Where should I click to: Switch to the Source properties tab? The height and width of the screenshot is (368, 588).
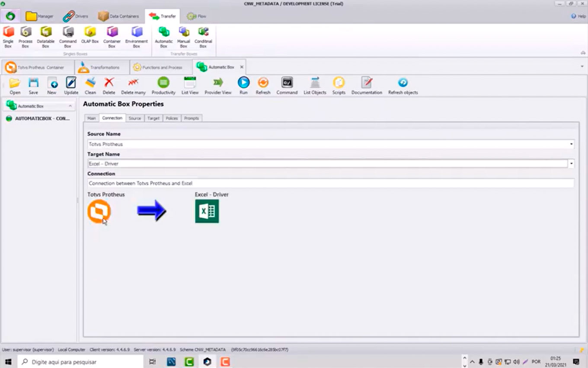135,118
